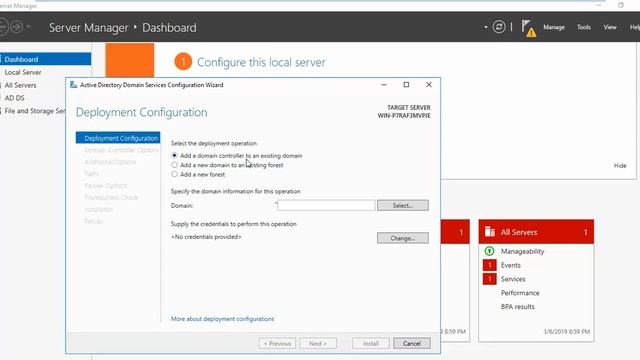Click the Change... credentials button
This screenshot has height=360, width=640.
(403, 238)
